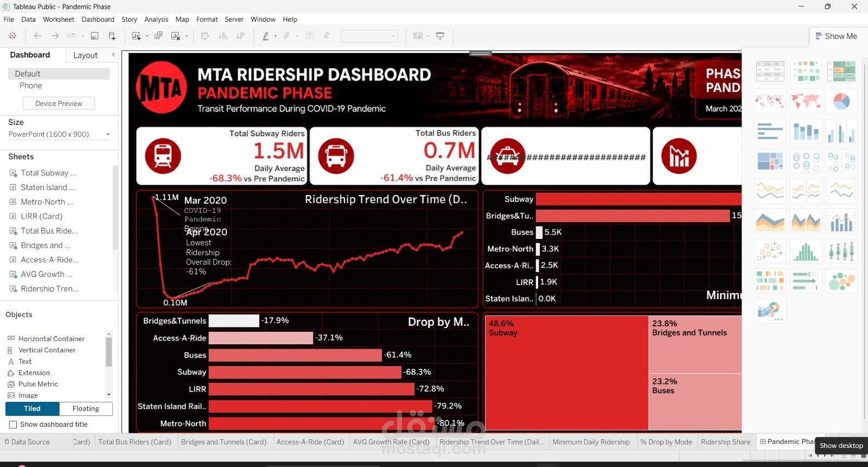Image resolution: width=868 pixels, height=467 pixels.
Task: Click the Group members paperclip icon
Action: click(x=286, y=36)
